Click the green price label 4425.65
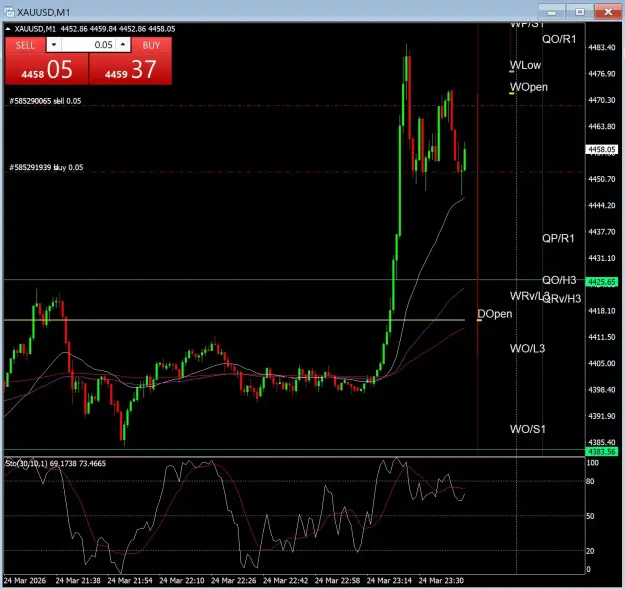The image size is (625, 589). [602, 282]
